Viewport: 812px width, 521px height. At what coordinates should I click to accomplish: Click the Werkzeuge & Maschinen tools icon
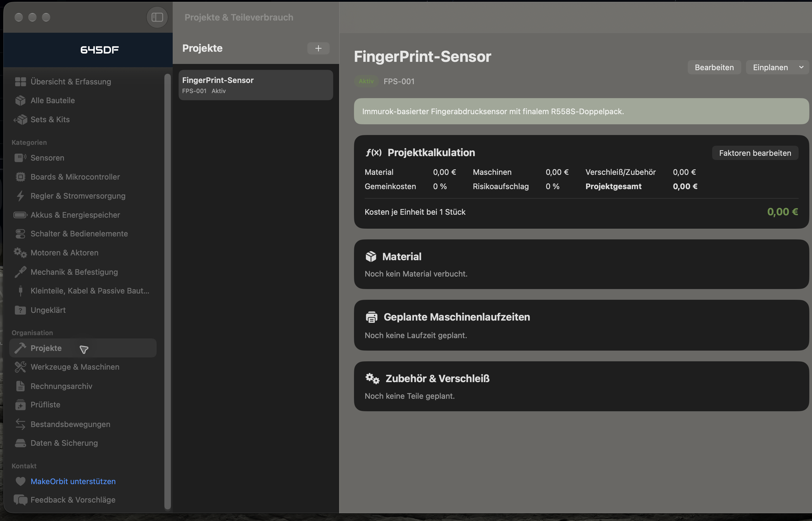coord(20,367)
